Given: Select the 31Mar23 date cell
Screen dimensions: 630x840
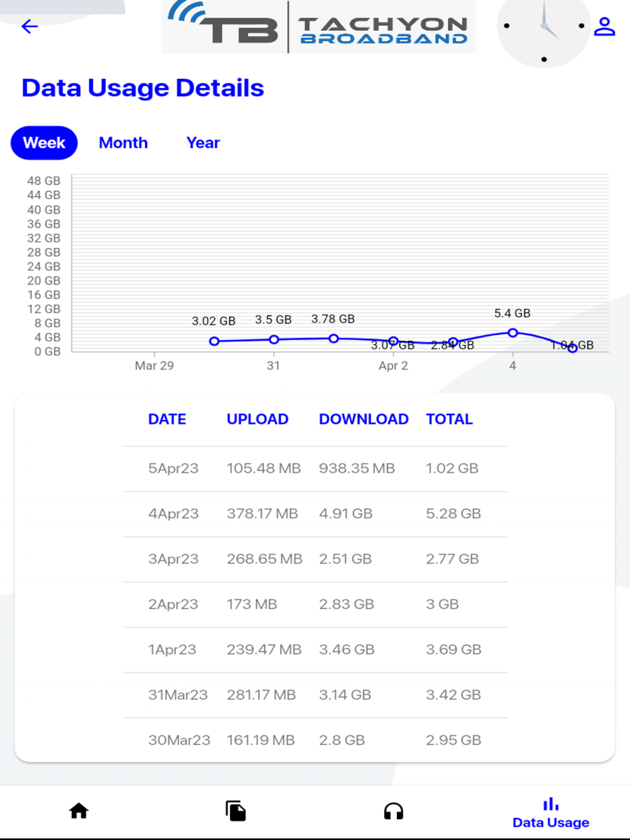Looking at the screenshot, I should click(178, 695).
